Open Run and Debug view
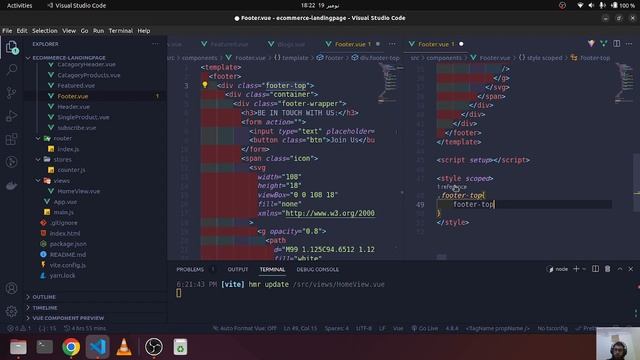Image resolution: width=640 pixels, height=360 pixels. point(11,116)
